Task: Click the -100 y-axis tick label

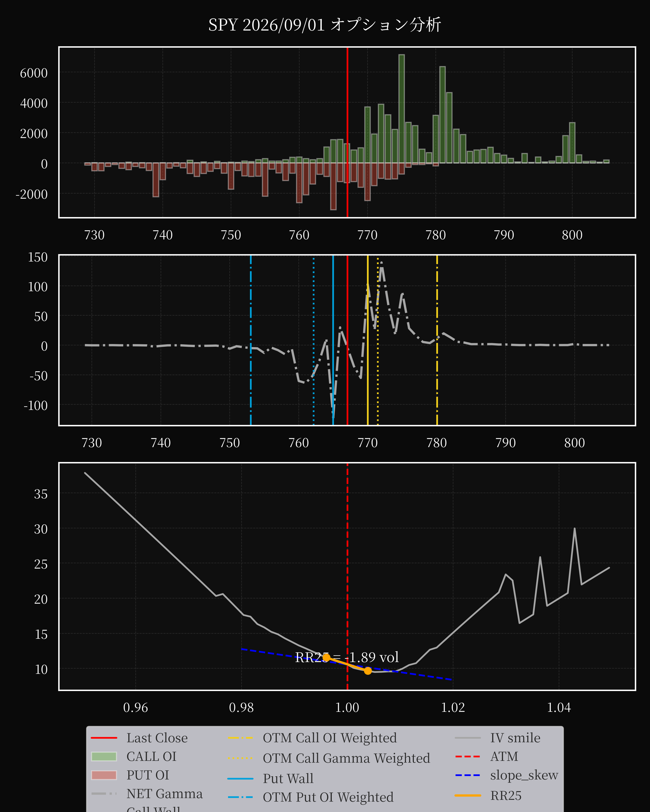Action: point(36,406)
